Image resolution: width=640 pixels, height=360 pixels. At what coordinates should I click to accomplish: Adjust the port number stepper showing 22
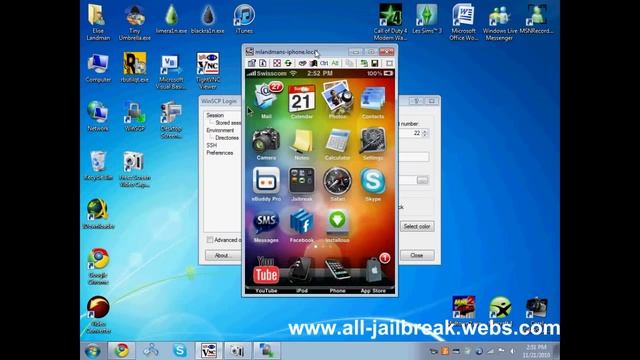coord(425,133)
